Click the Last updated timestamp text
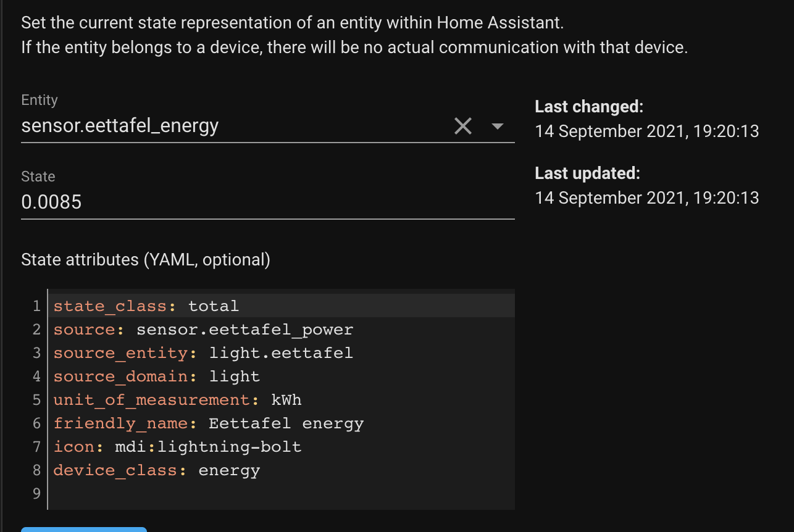Screen dimensions: 794x532 (x=647, y=197)
